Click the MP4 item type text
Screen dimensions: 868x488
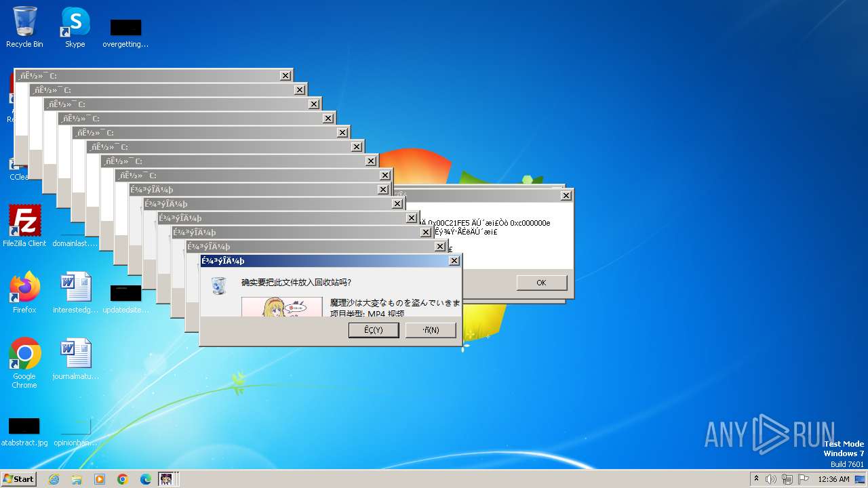tap(367, 313)
